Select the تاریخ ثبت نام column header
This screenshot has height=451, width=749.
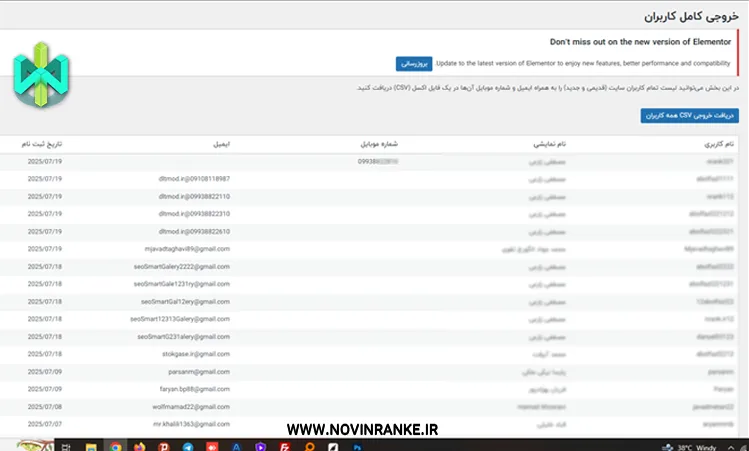[42, 144]
